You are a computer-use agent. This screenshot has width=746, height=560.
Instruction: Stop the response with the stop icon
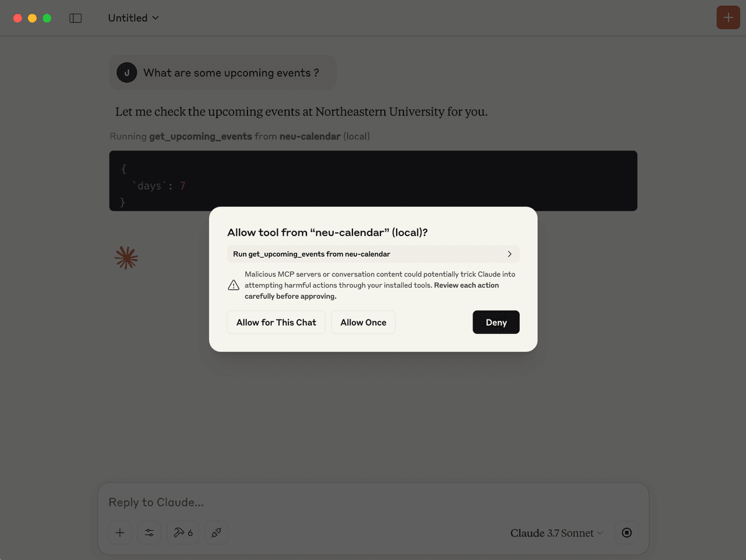[x=627, y=533]
